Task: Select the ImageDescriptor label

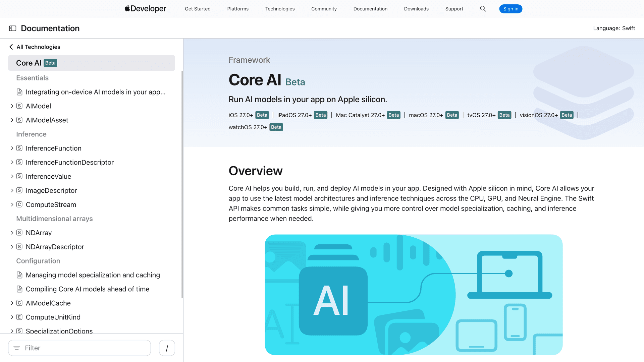Action: (x=51, y=190)
